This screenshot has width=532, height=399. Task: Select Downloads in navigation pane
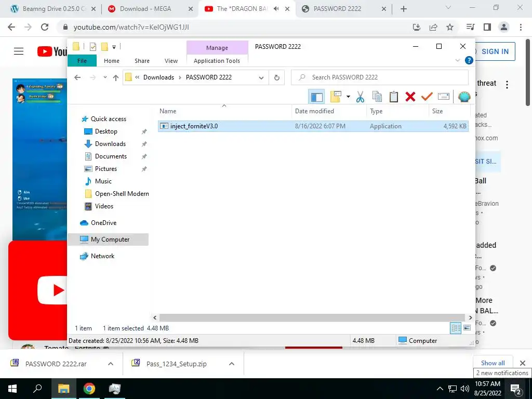(110, 144)
